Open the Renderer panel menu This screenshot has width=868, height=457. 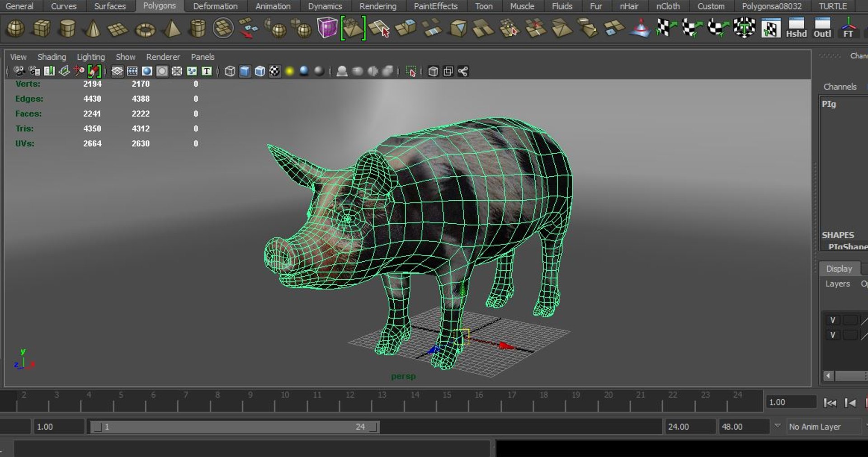163,57
